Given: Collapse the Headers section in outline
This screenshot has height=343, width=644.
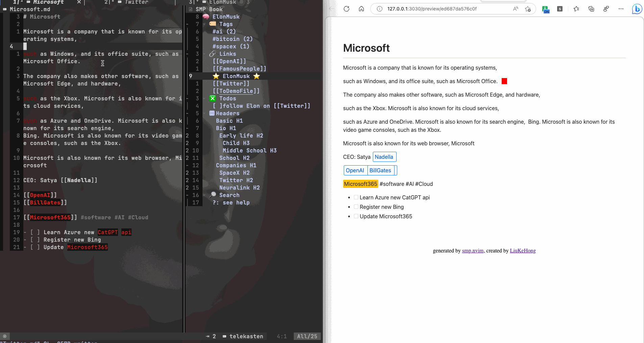Looking at the screenshot, I should pyautogui.click(x=204, y=113).
